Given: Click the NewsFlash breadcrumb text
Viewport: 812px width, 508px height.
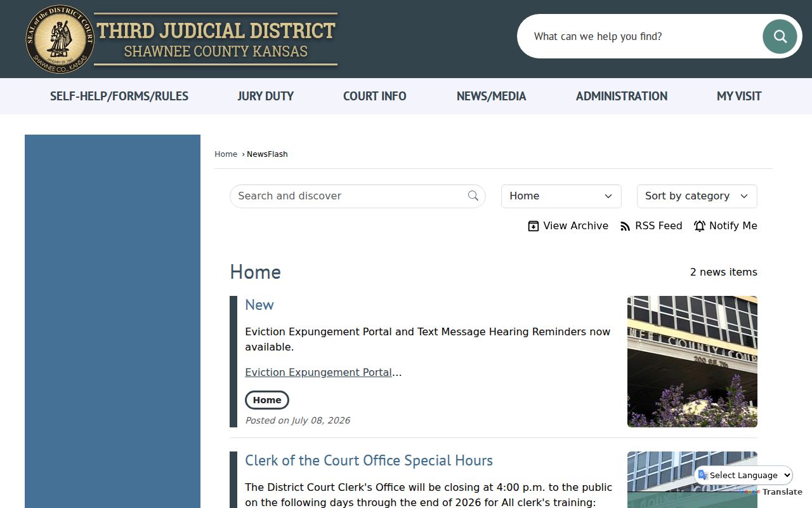Looking at the screenshot, I should (267, 154).
